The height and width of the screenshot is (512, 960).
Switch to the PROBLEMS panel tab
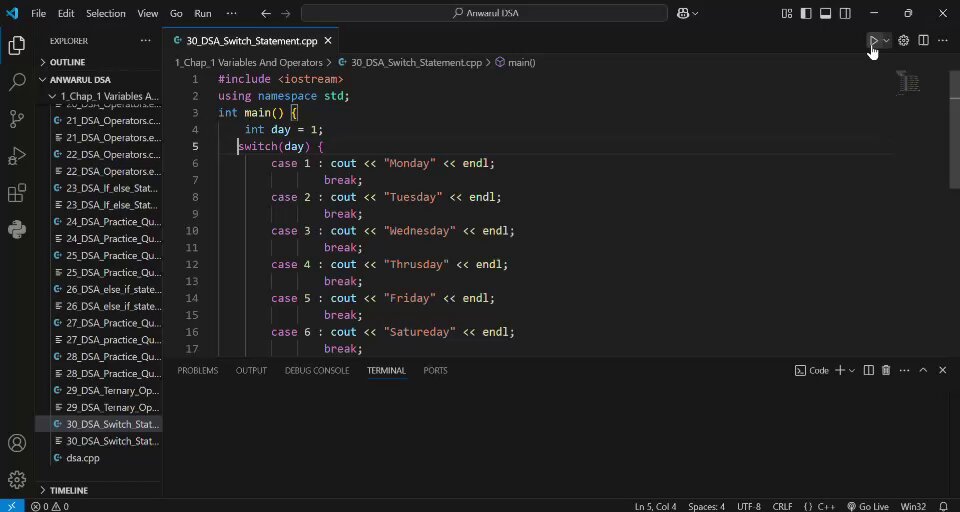(x=198, y=371)
